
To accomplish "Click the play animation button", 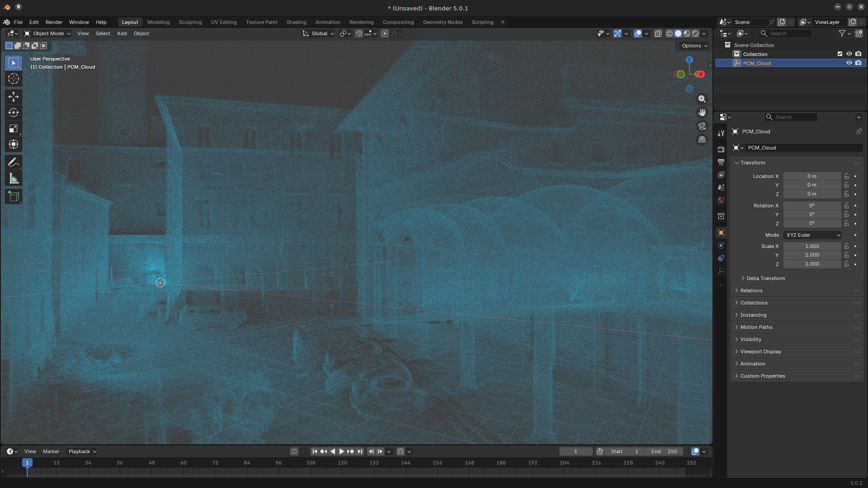I will [342, 451].
